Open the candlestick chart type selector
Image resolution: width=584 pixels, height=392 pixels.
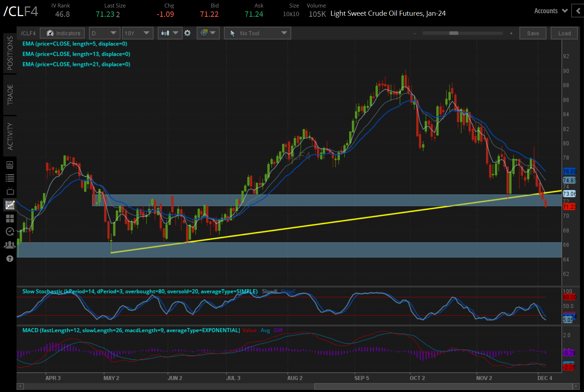pos(170,33)
